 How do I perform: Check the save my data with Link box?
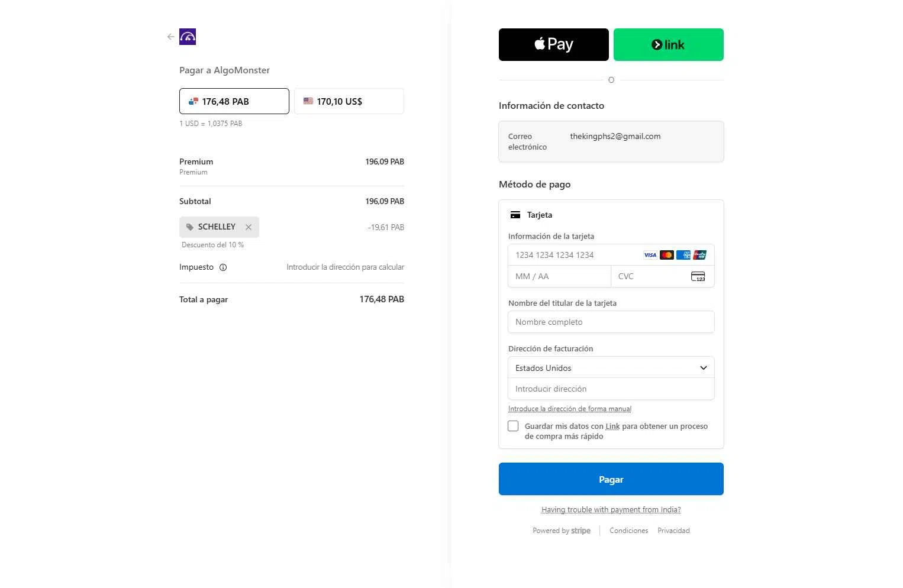[x=513, y=426]
